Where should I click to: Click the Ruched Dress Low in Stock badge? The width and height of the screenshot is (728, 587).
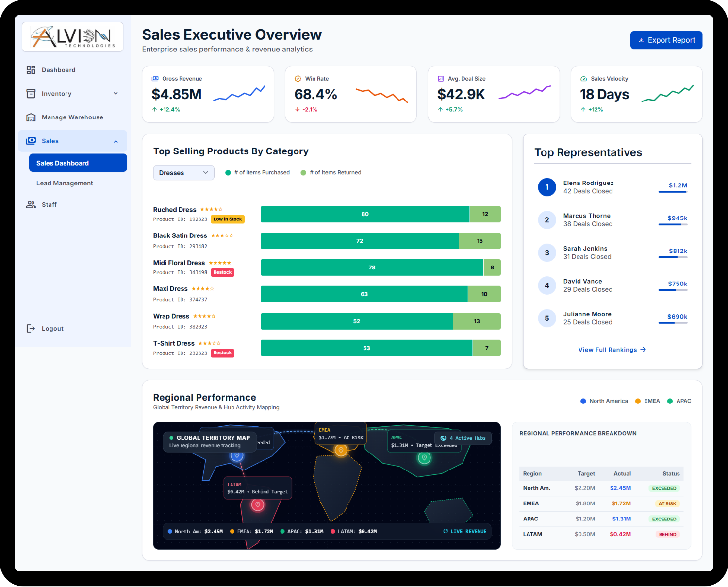coord(228,219)
